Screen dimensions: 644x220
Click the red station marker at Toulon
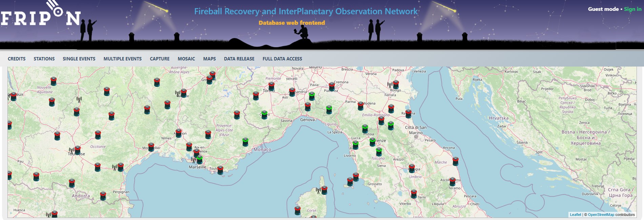220,170
